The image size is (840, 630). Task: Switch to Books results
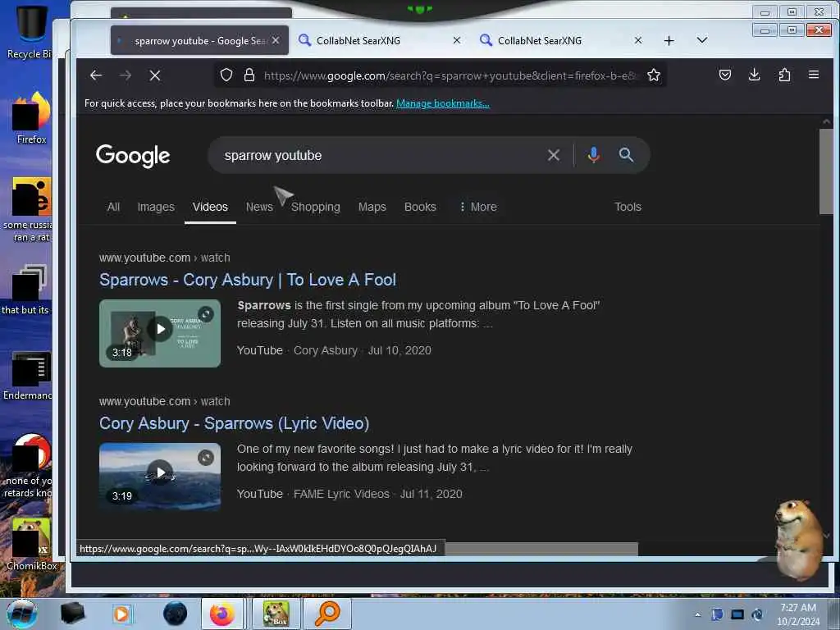(420, 207)
